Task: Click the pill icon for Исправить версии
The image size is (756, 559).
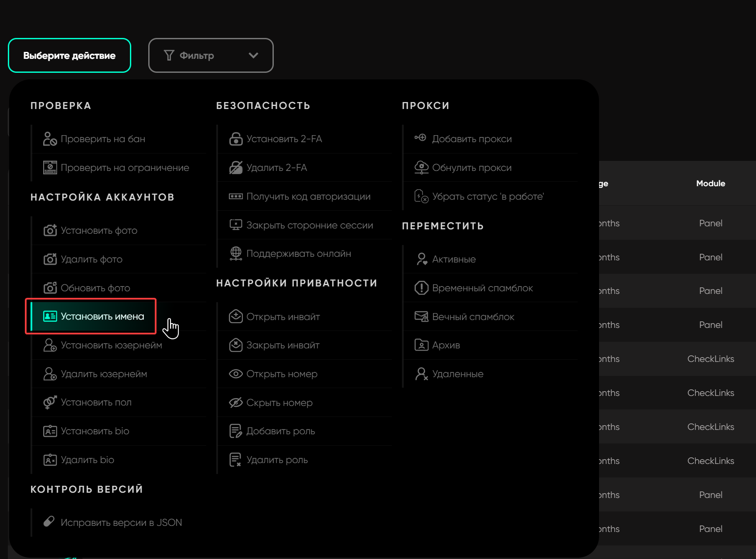Action: 49,522
